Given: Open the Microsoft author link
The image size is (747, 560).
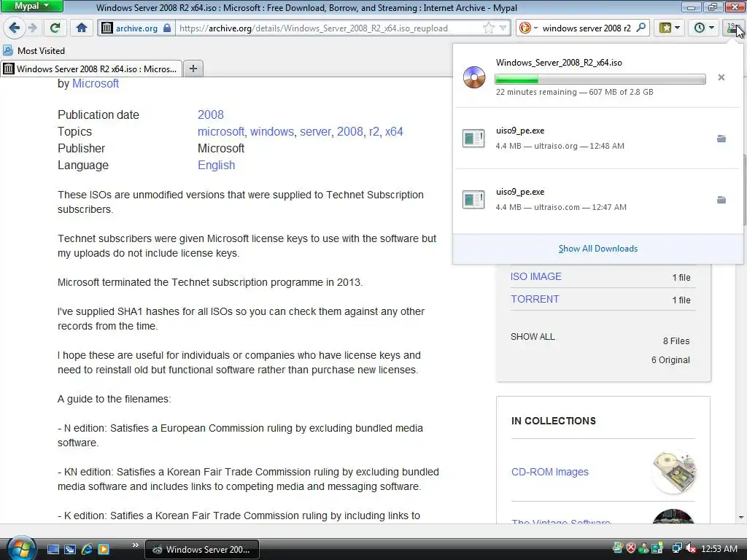Looking at the screenshot, I should [x=96, y=83].
